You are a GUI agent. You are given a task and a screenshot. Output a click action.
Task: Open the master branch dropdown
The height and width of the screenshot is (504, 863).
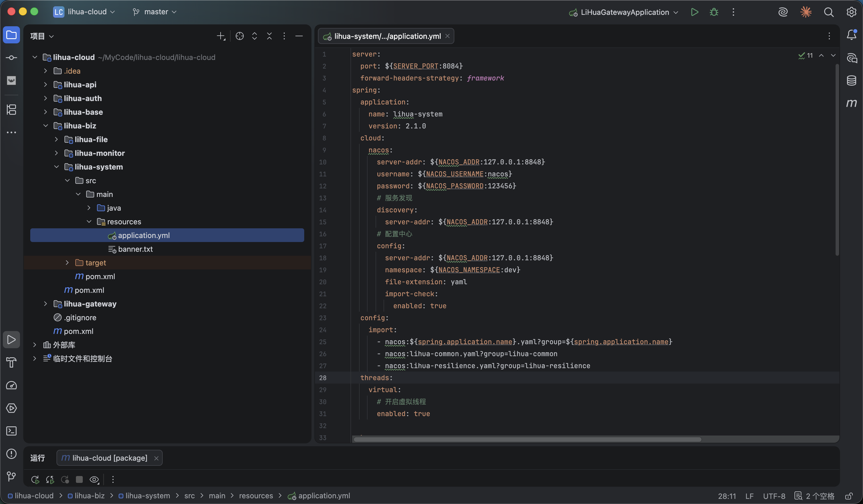pyautogui.click(x=155, y=12)
